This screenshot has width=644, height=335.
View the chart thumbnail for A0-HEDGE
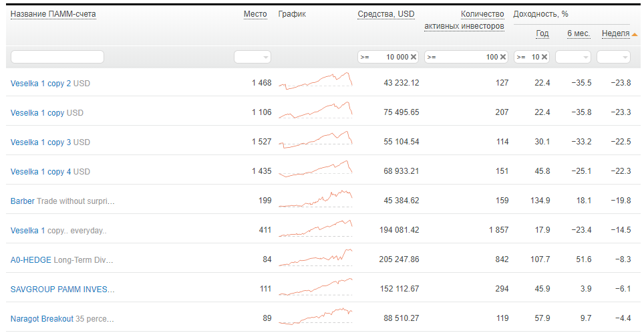(315, 257)
